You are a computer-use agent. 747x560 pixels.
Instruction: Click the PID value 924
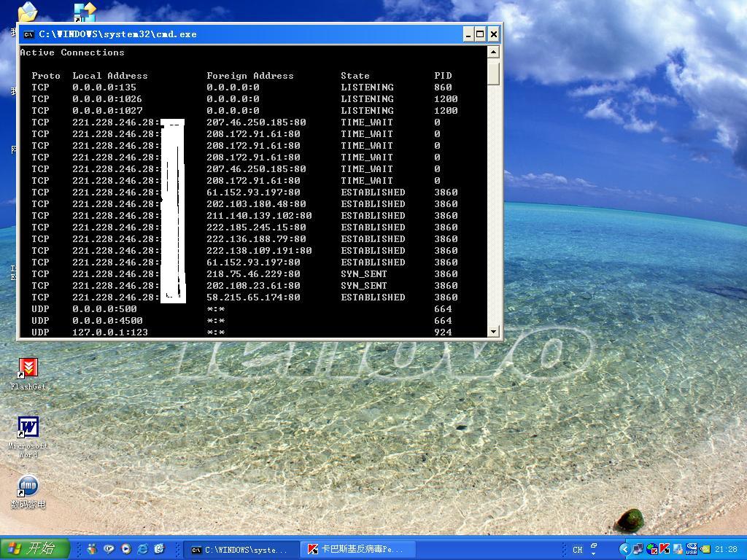[x=443, y=332]
